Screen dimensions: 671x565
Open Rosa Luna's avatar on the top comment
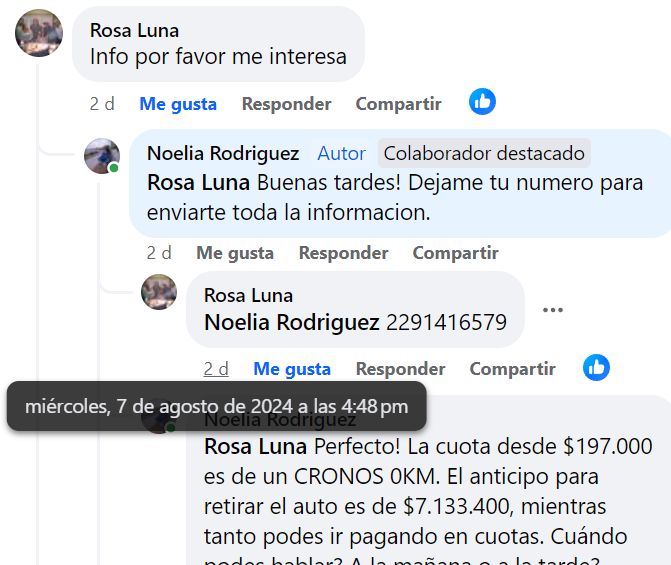pyautogui.click(x=39, y=33)
